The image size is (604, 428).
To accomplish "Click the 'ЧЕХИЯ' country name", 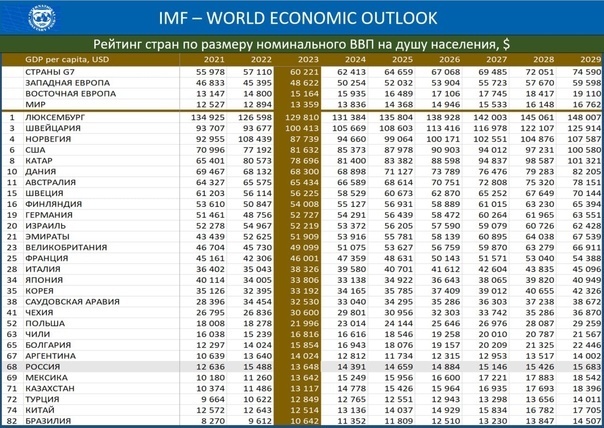I will [39, 312].
